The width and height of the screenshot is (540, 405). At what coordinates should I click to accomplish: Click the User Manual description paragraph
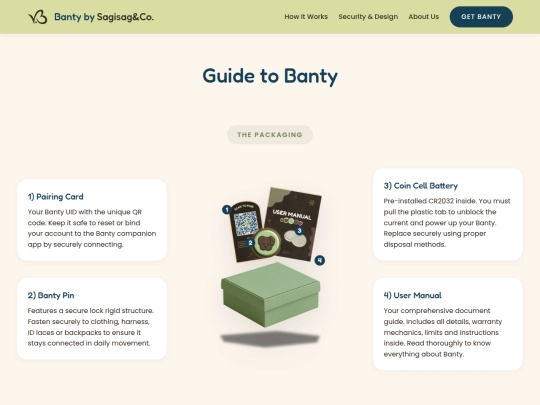pos(443,332)
